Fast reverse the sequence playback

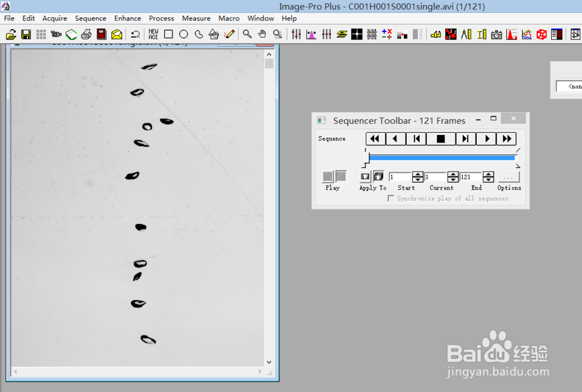click(x=375, y=138)
